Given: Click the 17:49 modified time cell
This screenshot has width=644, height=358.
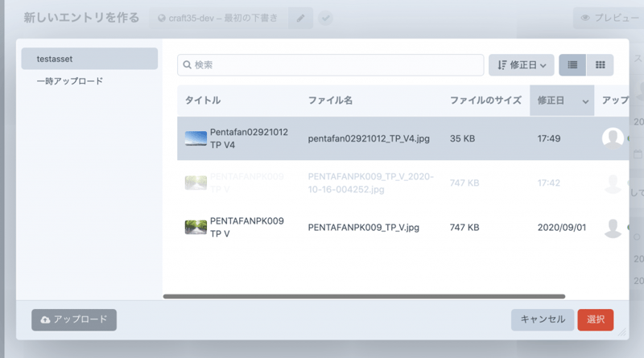Looking at the screenshot, I should click(x=549, y=138).
